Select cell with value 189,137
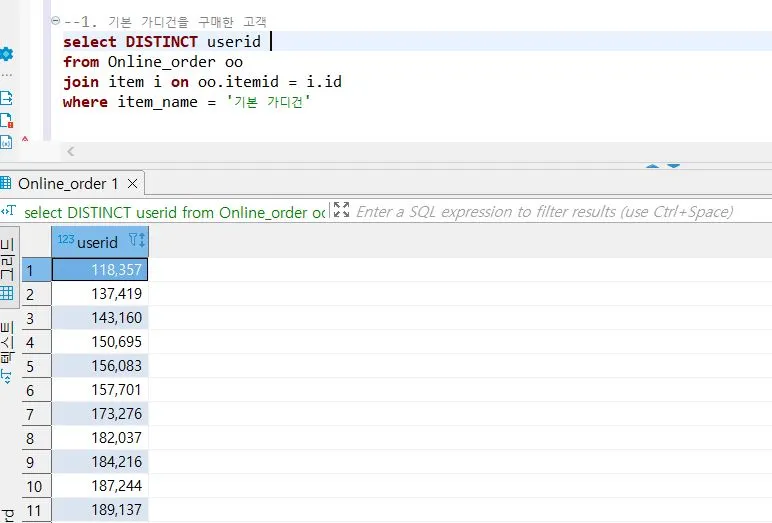Image resolution: width=772 pixels, height=523 pixels. tap(100, 510)
